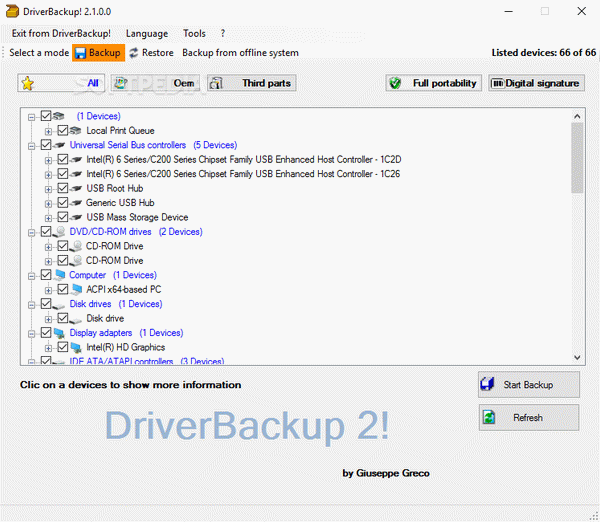This screenshot has width=600, height=522.
Task: Click the device list scroll up arrow
Action: (577, 116)
